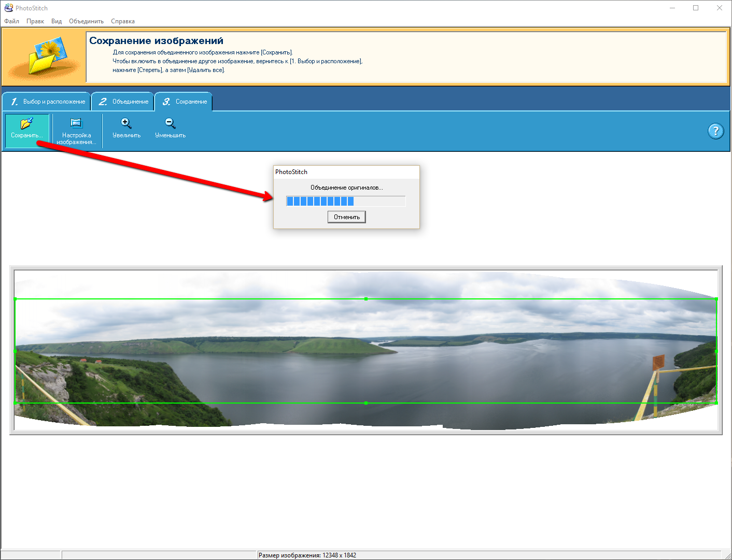This screenshot has height=560, width=732.
Task: Click the PhotoStitch app icon in title bar
Action: [x=8, y=8]
